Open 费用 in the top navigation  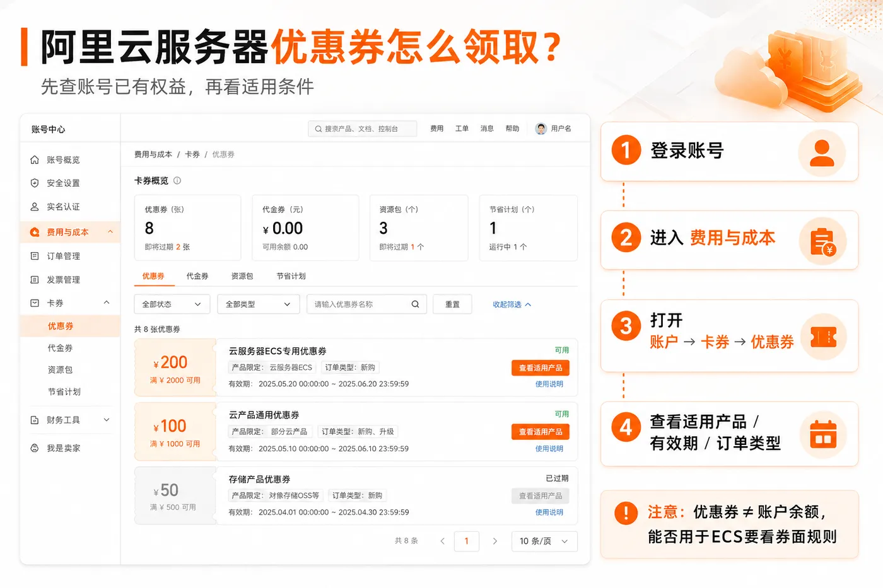pos(437,129)
